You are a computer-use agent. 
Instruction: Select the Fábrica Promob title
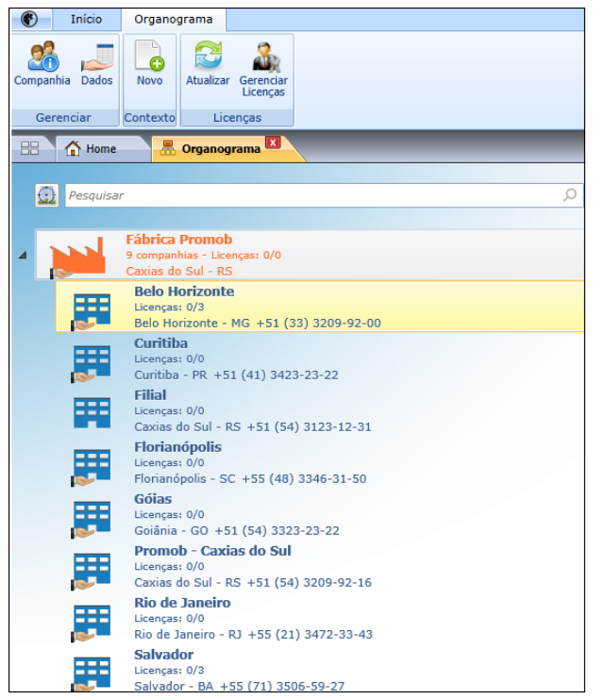(x=179, y=240)
